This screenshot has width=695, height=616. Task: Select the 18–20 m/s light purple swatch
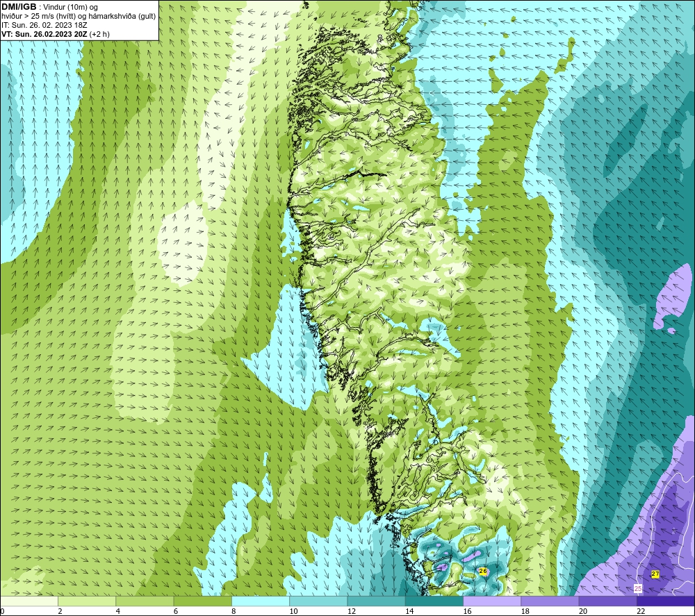(x=550, y=601)
